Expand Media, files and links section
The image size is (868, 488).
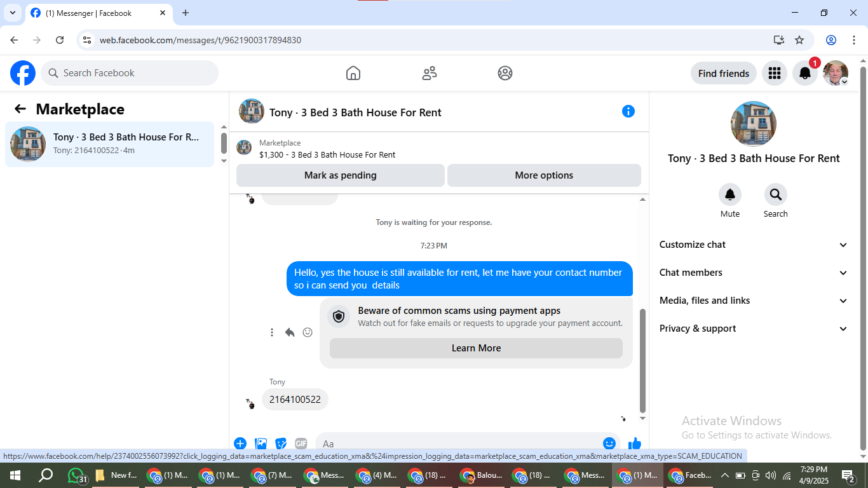click(754, 301)
